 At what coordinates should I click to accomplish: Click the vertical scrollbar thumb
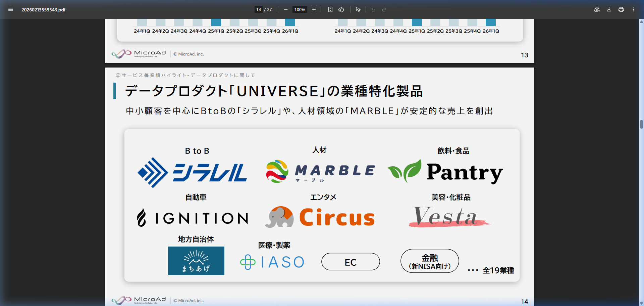641,124
